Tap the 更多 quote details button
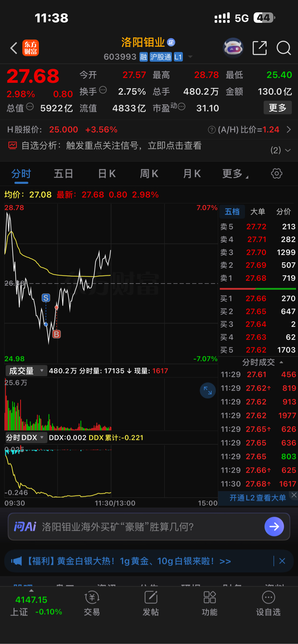The height and width of the screenshot is (644, 298). click(x=278, y=108)
